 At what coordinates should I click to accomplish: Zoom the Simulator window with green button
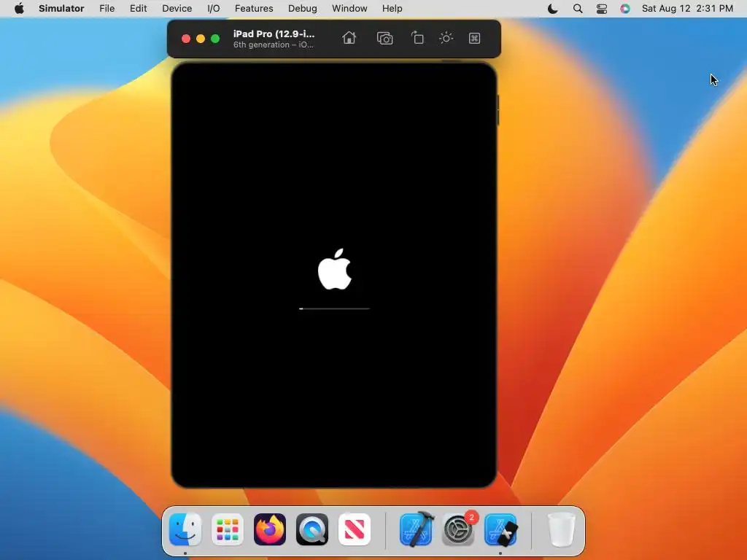[215, 39]
